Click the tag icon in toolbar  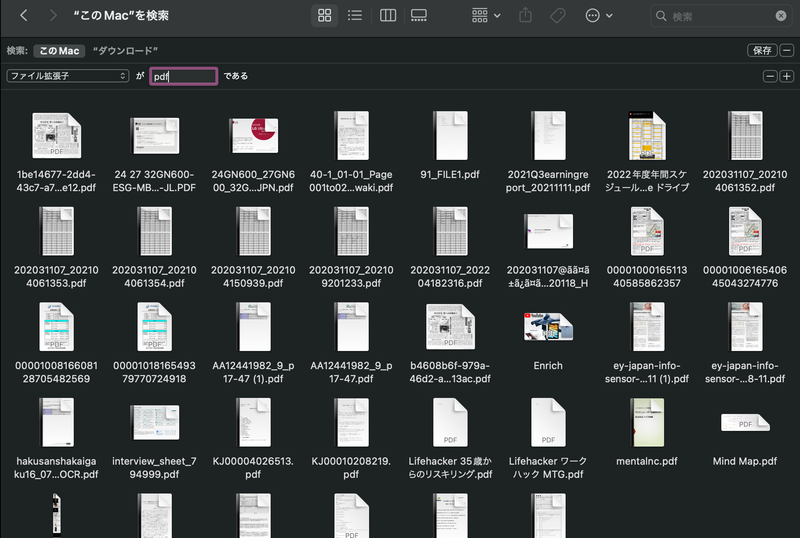tap(557, 15)
